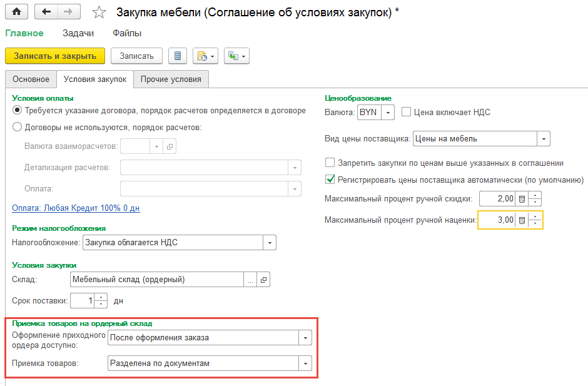Click the Склад ellipsis select button
Screen dimensions: 588x386
click(251, 280)
